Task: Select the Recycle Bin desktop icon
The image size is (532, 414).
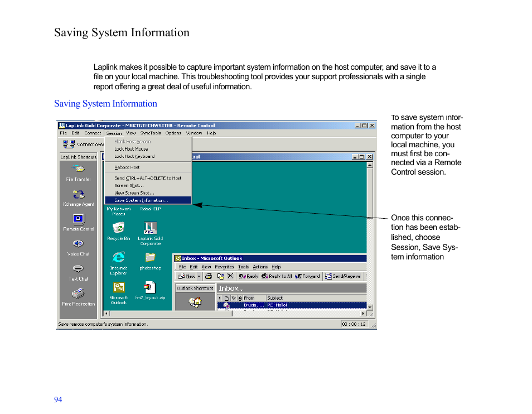Action: pos(118,228)
